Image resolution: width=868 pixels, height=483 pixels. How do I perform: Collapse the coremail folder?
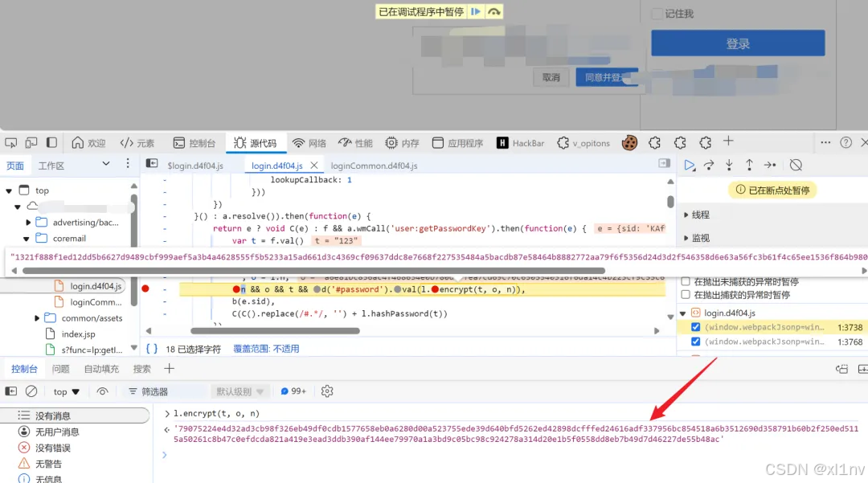(26, 239)
